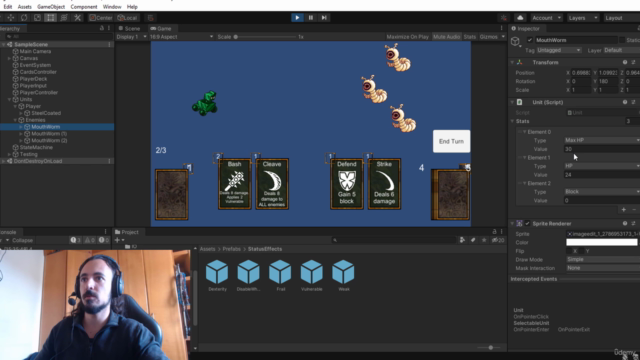The image size is (640, 360).
Task: Toggle MouthWorm active checkbox in Inspector
Action: [x=530, y=40]
